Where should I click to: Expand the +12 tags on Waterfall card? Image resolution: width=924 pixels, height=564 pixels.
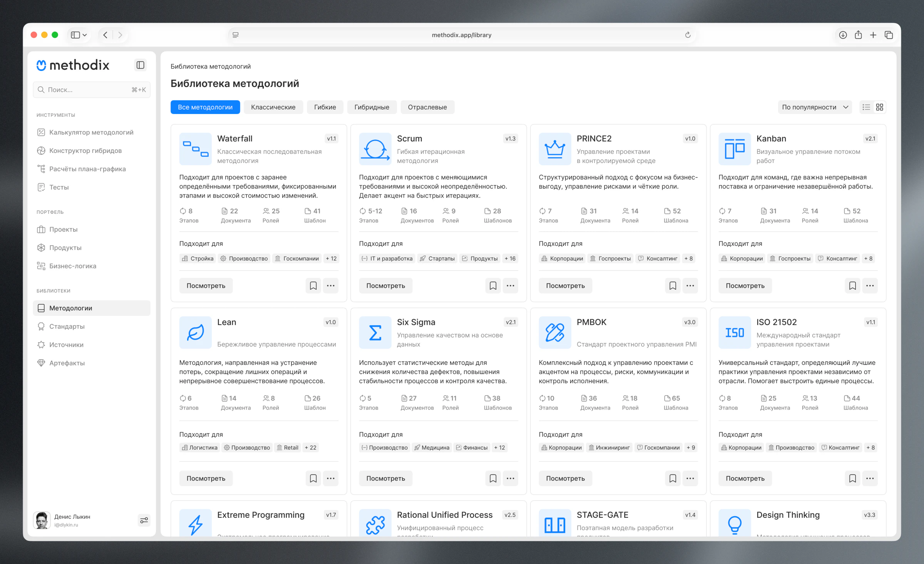click(331, 258)
